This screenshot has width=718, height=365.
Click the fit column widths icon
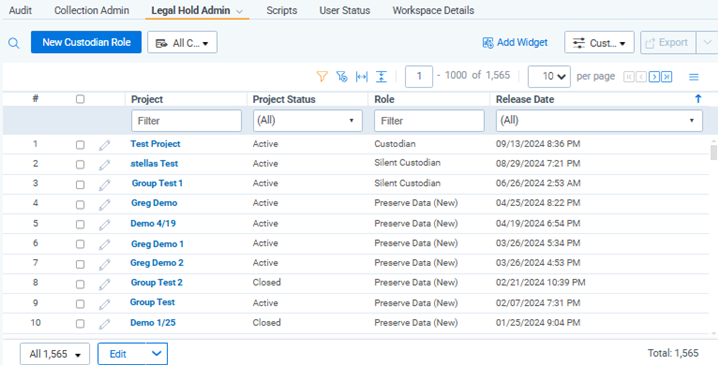click(362, 76)
